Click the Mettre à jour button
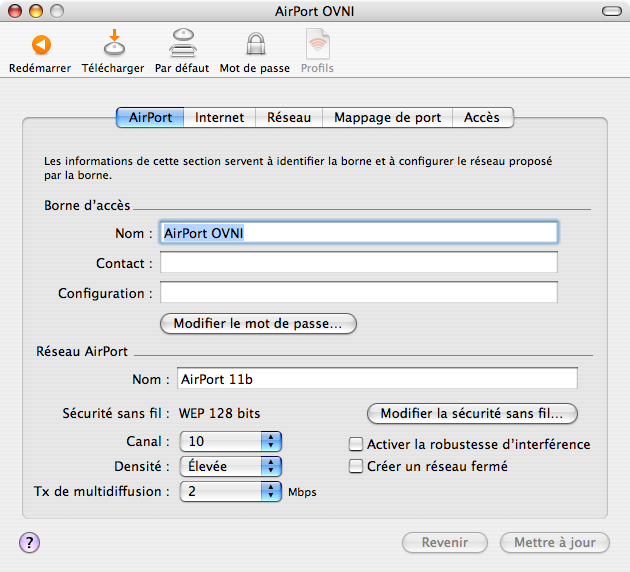 click(555, 543)
